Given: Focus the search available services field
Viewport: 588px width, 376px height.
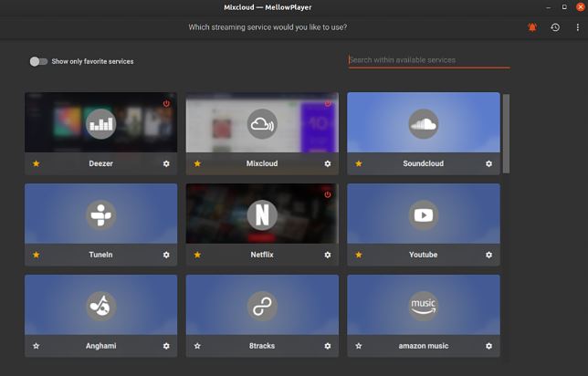Looking at the screenshot, I should pos(429,60).
